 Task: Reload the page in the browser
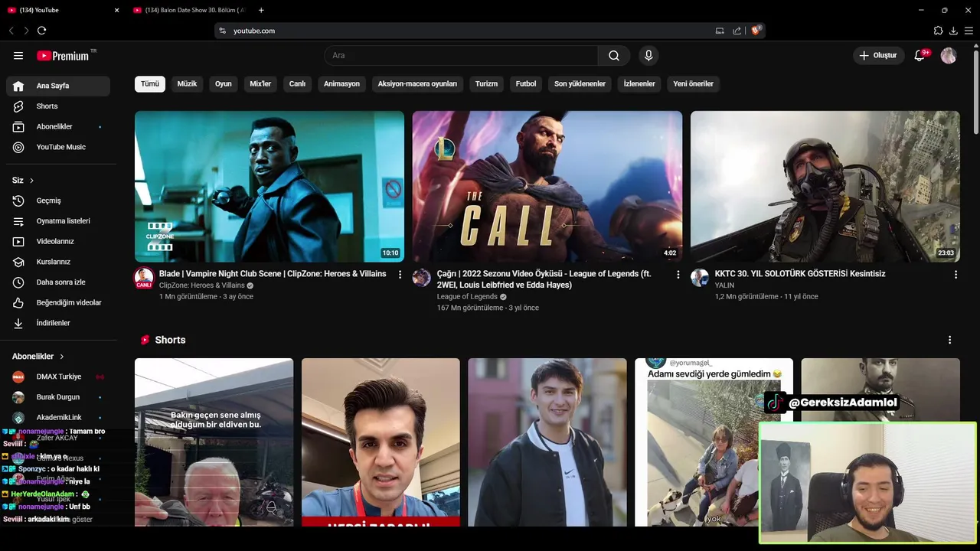pos(41,31)
